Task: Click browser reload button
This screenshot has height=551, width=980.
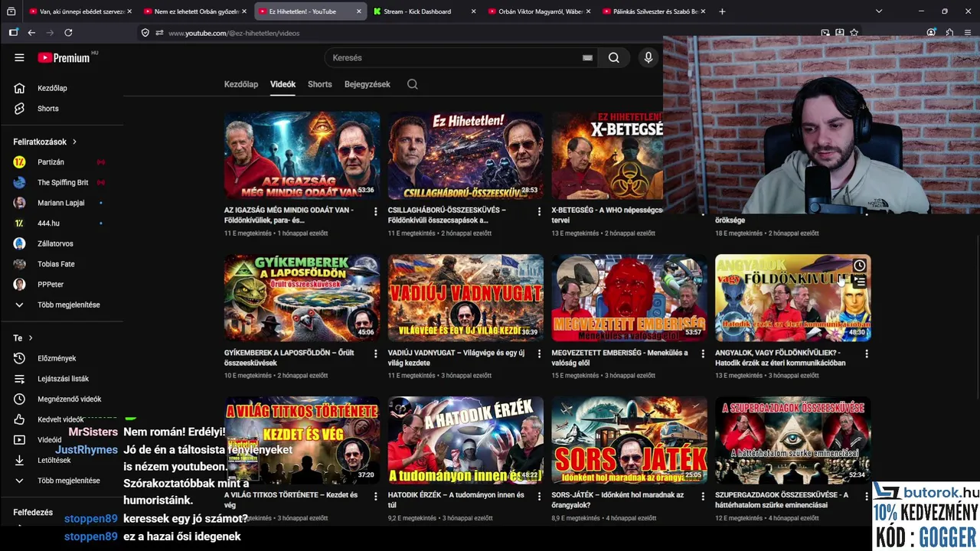Action: tap(68, 33)
